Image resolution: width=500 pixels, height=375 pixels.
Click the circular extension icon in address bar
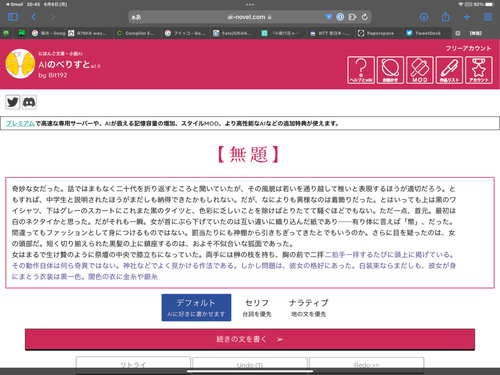click(340, 17)
